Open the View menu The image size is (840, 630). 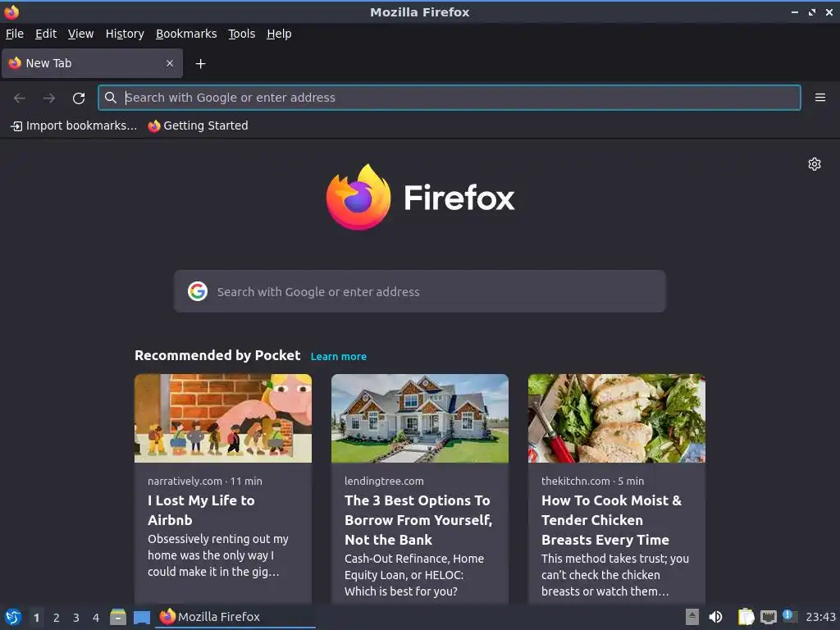pos(81,34)
